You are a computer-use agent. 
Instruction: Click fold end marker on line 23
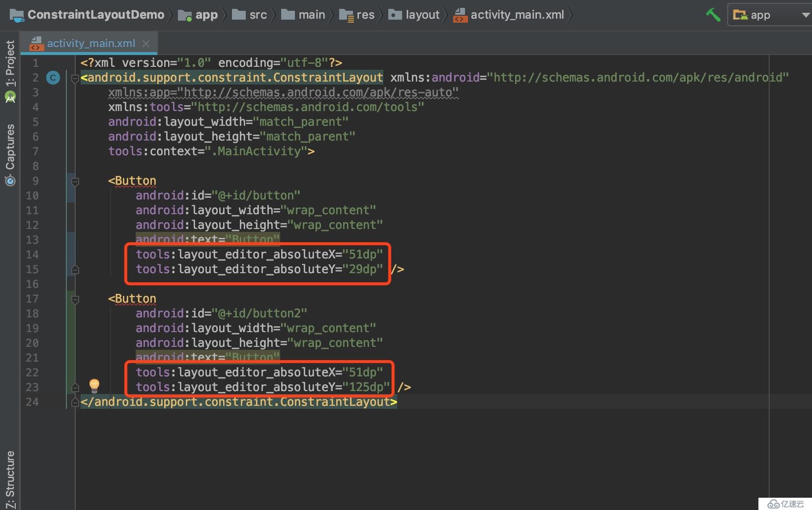point(75,387)
